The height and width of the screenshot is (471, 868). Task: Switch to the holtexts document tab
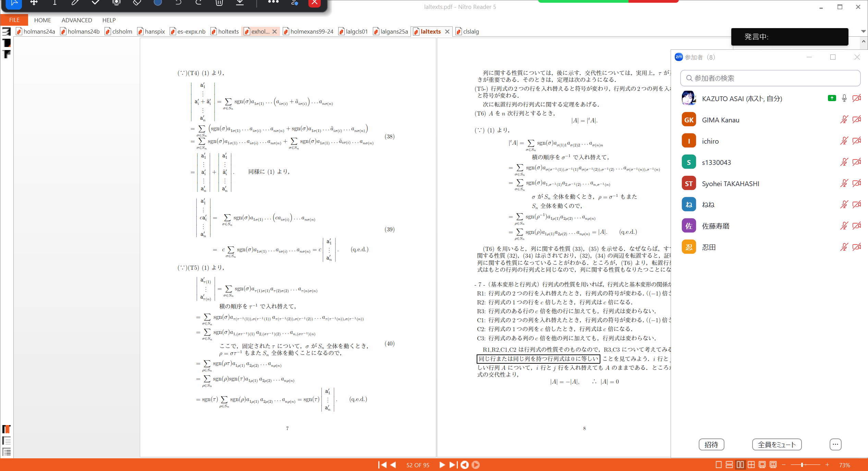click(x=225, y=32)
